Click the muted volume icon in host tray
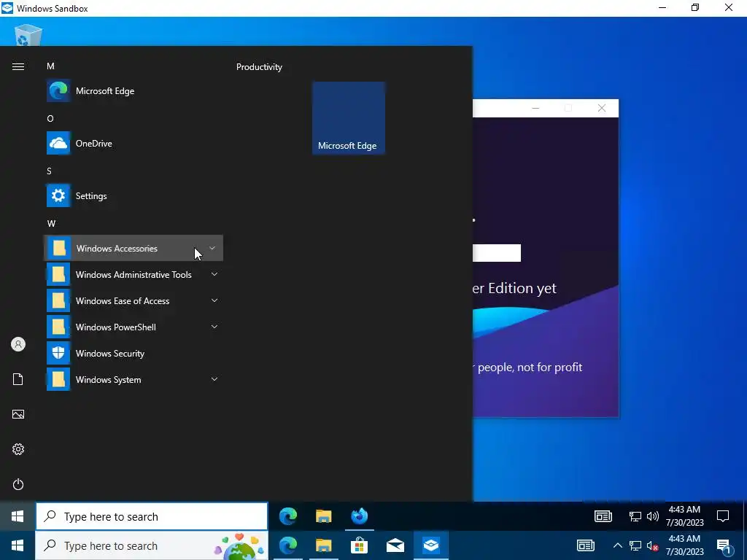 click(x=653, y=545)
